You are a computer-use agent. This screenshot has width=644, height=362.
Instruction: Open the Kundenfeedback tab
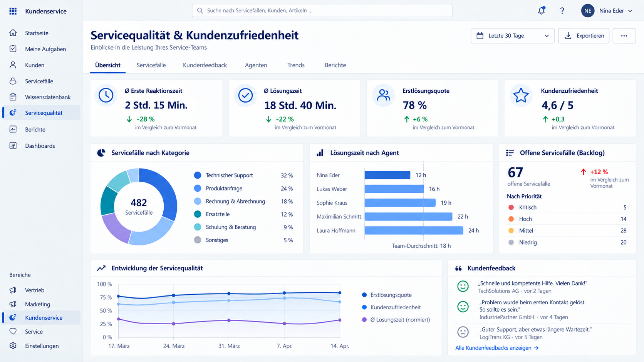[x=205, y=65]
